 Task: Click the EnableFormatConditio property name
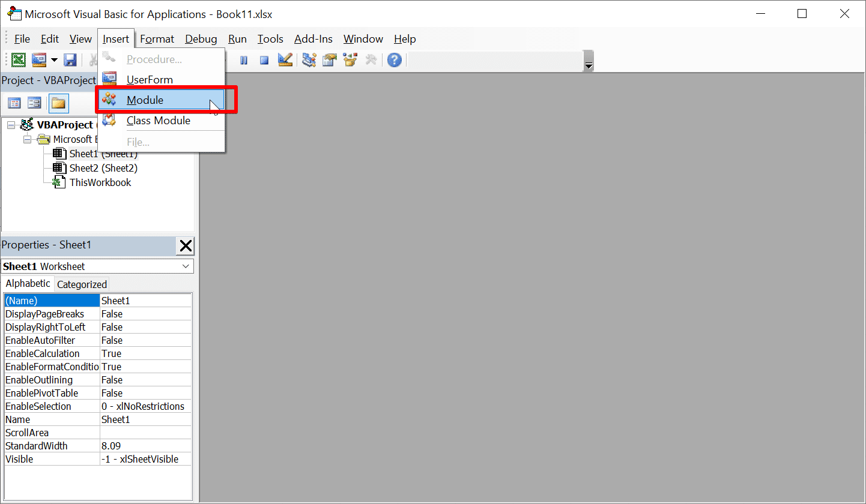tap(52, 367)
